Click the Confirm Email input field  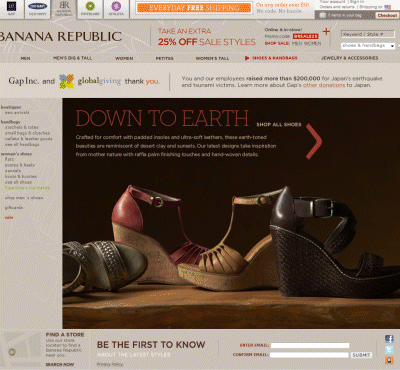309,355
